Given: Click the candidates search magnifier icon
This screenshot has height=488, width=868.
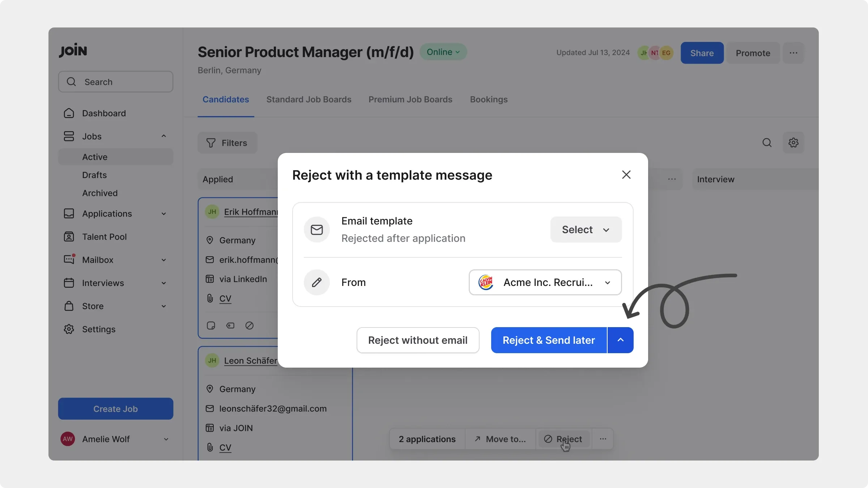Looking at the screenshot, I should point(767,143).
